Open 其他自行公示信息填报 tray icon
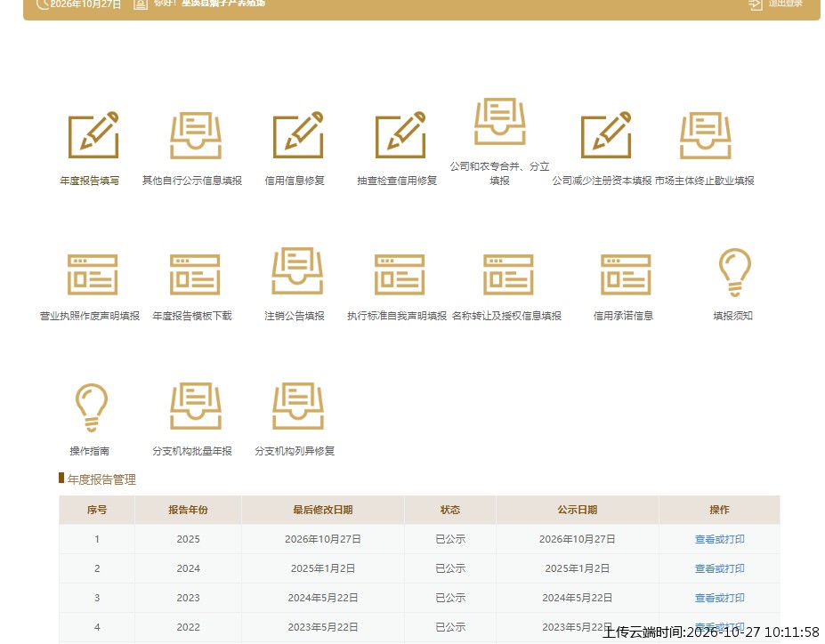The image size is (825, 644). pos(195,135)
